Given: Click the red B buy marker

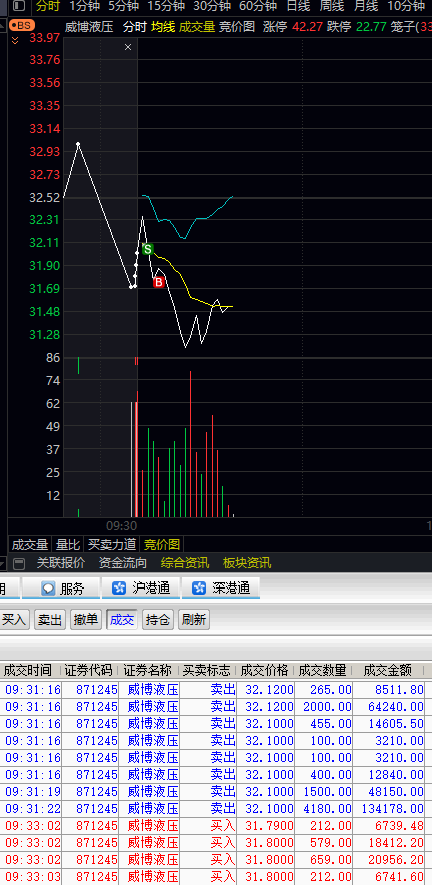Looking at the screenshot, I should 159,282.
